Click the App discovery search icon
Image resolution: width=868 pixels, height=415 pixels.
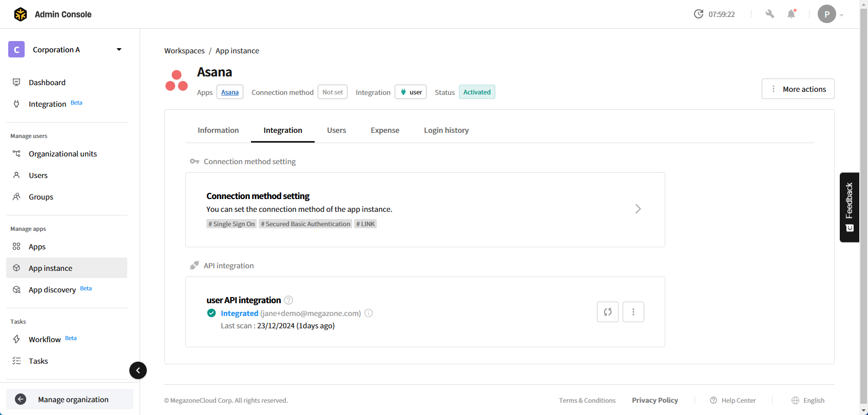[16, 289]
